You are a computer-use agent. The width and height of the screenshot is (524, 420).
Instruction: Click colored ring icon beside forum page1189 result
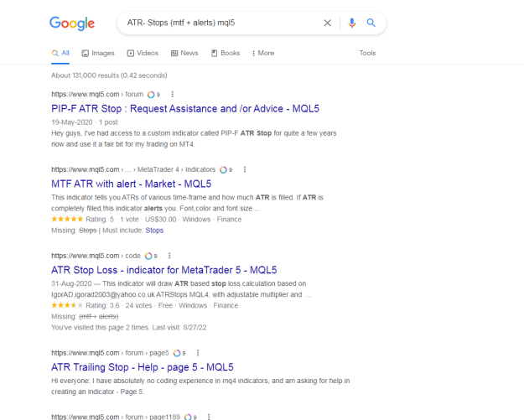188,417
